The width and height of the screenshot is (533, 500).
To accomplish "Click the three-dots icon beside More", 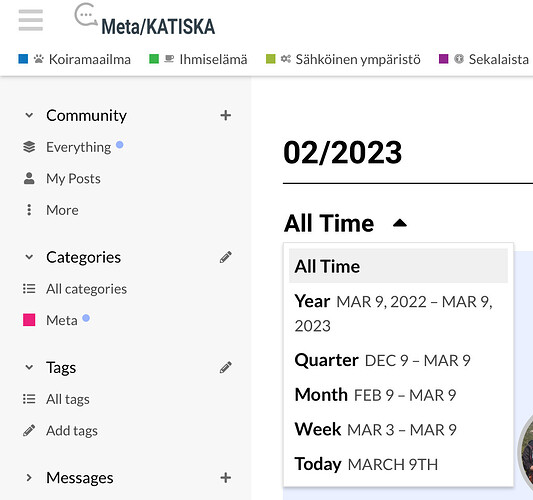I will tap(29, 210).
